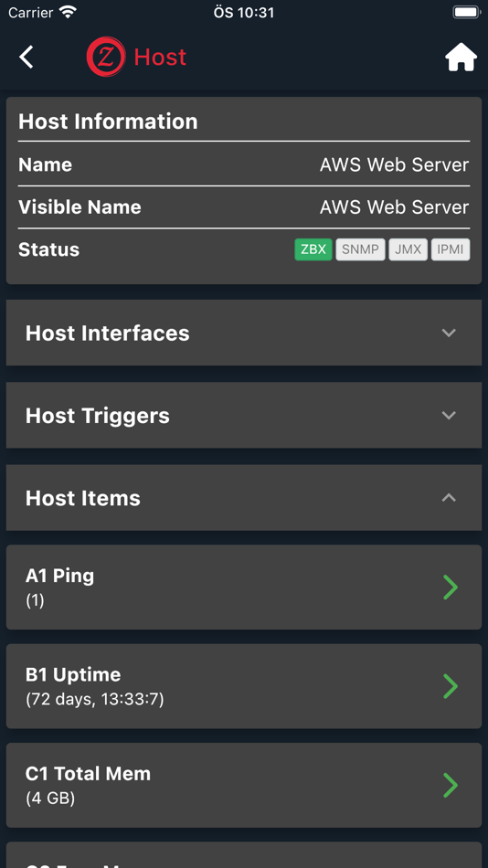488x868 pixels.
Task: Select the Visible Name value AWS Web Server
Action: pos(395,207)
